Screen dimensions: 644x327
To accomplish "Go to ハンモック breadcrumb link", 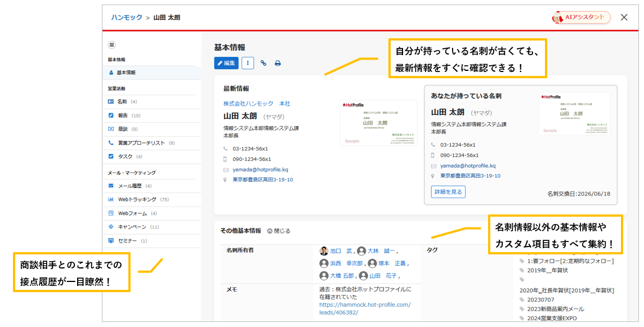I will point(127,17).
